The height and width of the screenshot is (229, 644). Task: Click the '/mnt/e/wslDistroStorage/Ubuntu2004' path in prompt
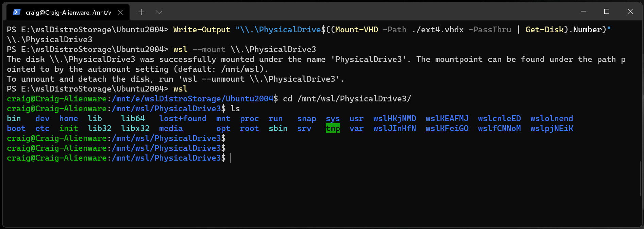pyautogui.click(x=192, y=99)
